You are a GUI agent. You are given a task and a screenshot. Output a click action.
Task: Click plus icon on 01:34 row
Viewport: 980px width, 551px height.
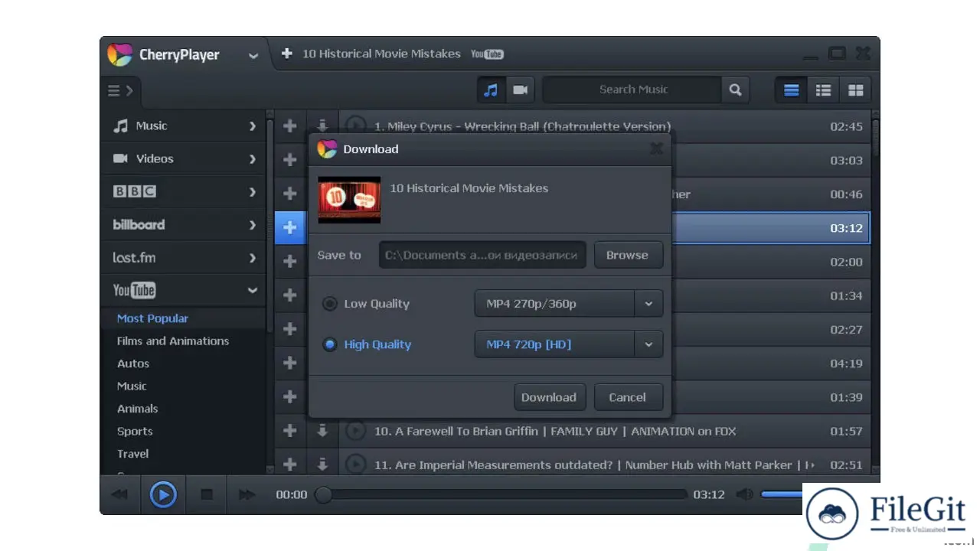point(289,295)
